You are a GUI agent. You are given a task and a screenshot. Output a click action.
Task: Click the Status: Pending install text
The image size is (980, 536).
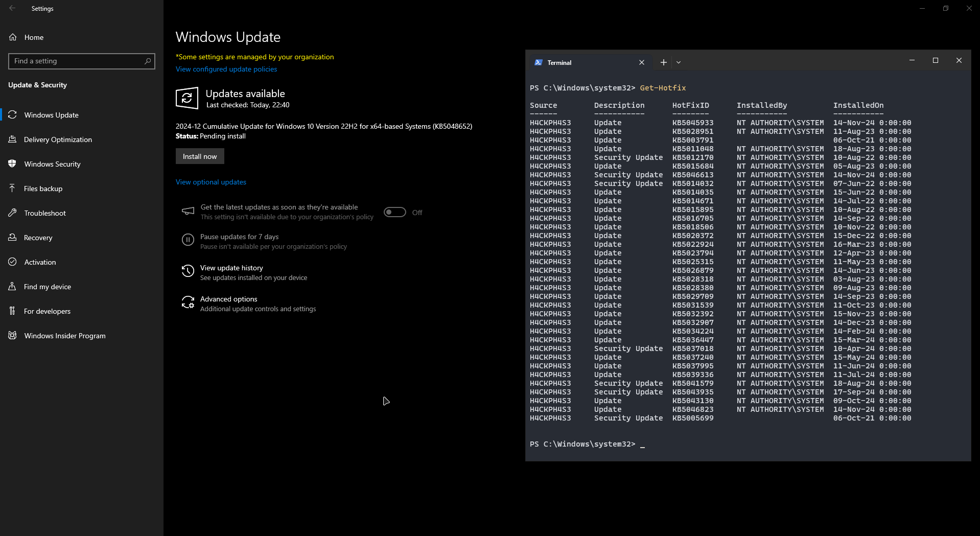pyautogui.click(x=211, y=136)
